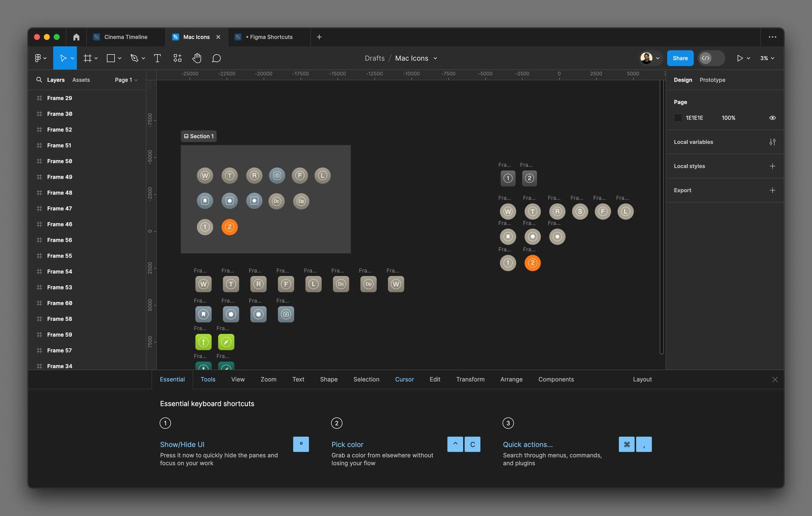Open Pen tool options dropdown
Screen dimensions: 812x516
143,58
